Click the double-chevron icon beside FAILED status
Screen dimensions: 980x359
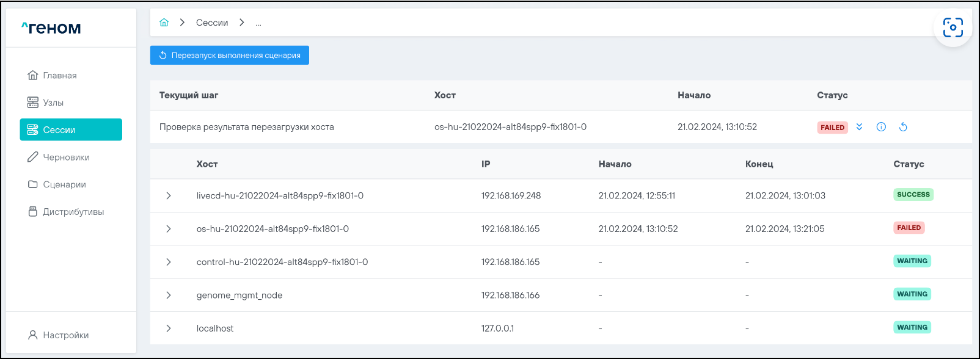[859, 127]
